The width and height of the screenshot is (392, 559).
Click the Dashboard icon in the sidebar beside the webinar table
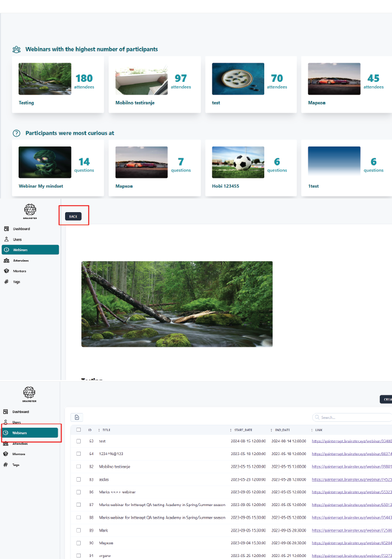pyautogui.click(x=6, y=412)
